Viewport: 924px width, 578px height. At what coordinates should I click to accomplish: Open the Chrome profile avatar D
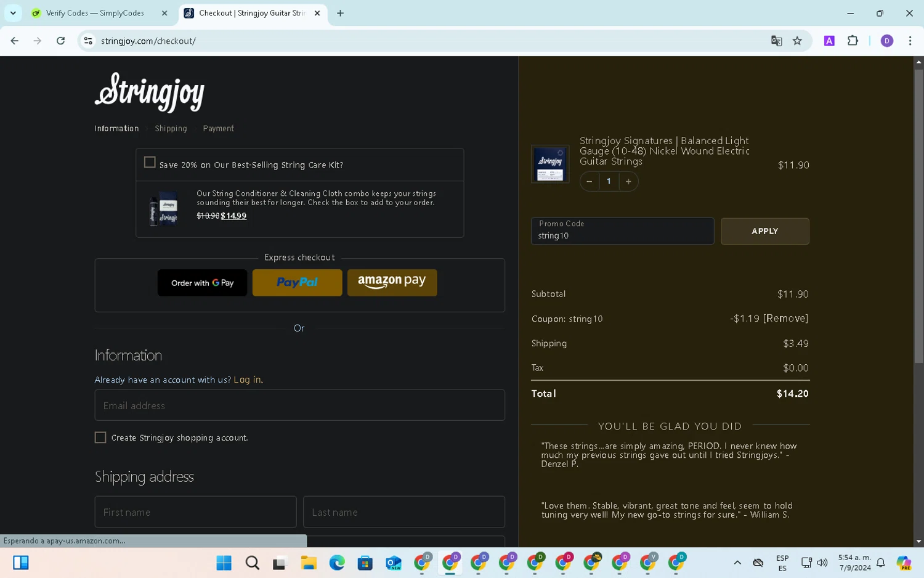(886, 41)
